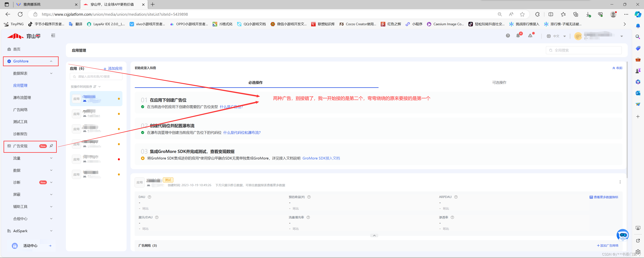This screenshot has height=258, width=644.
Task: Click the three-dot more options icon
Action: click(x=620, y=182)
